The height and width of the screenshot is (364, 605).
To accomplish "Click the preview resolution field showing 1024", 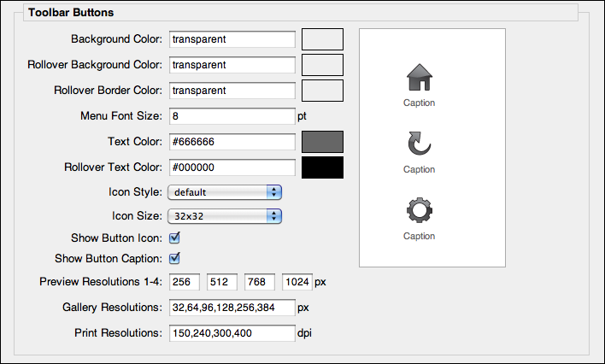I will [x=297, y=282].
